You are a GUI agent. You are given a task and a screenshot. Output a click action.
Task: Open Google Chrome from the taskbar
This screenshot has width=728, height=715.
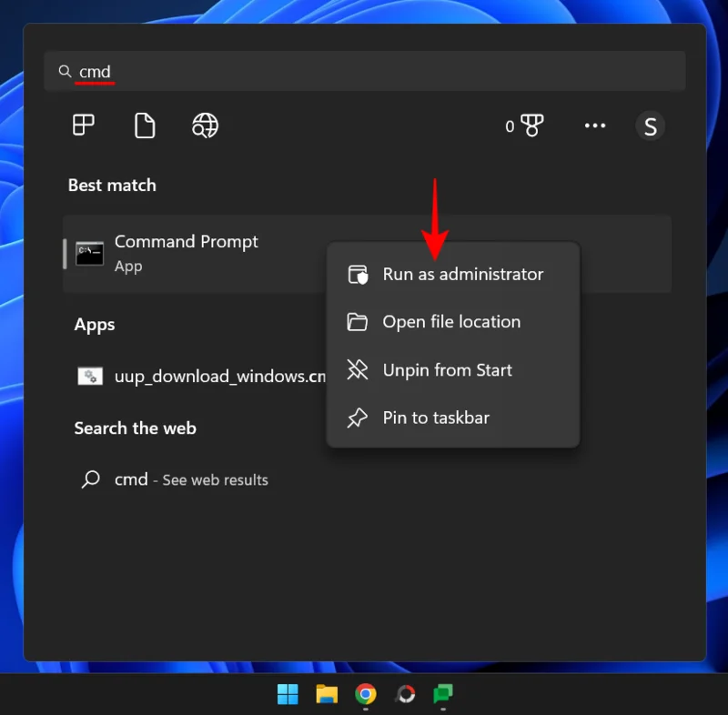pyautogui.click(x=366, y=693)
